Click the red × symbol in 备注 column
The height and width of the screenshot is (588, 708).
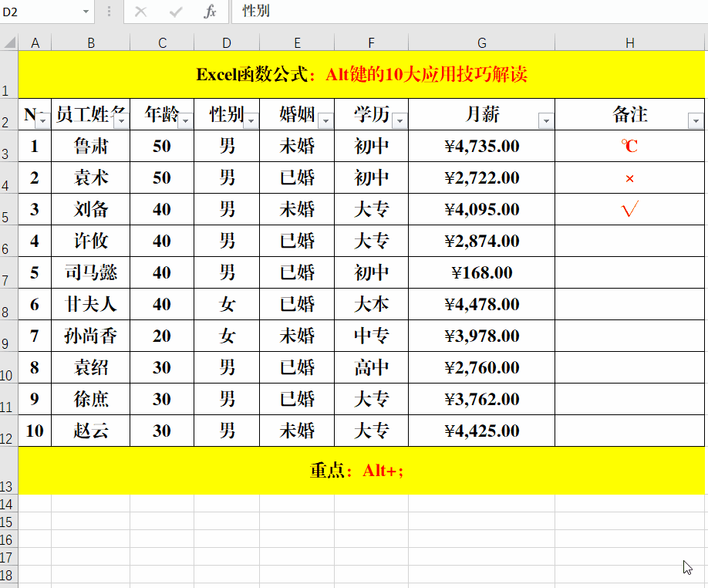pyautogui.click(x=629, y=179)
